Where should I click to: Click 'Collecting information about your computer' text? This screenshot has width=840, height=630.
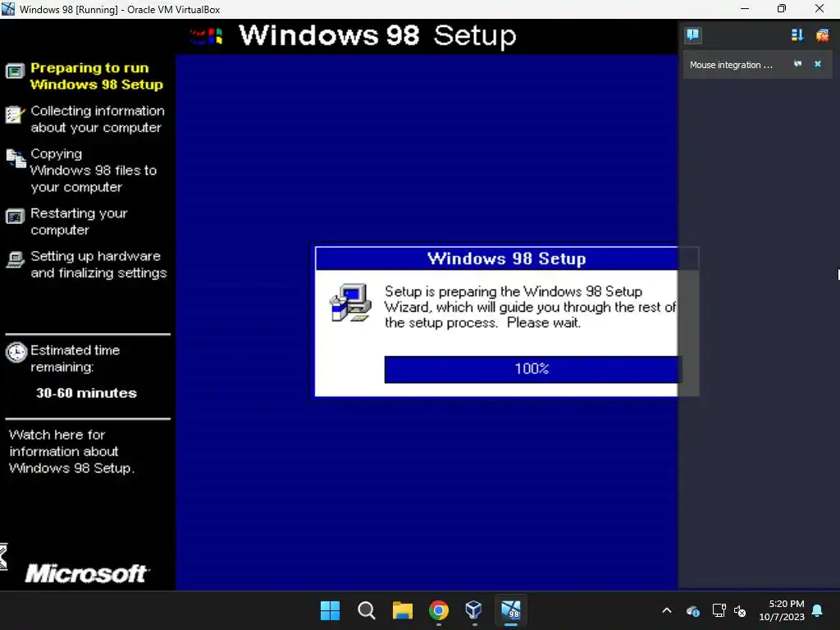(97, 119)
